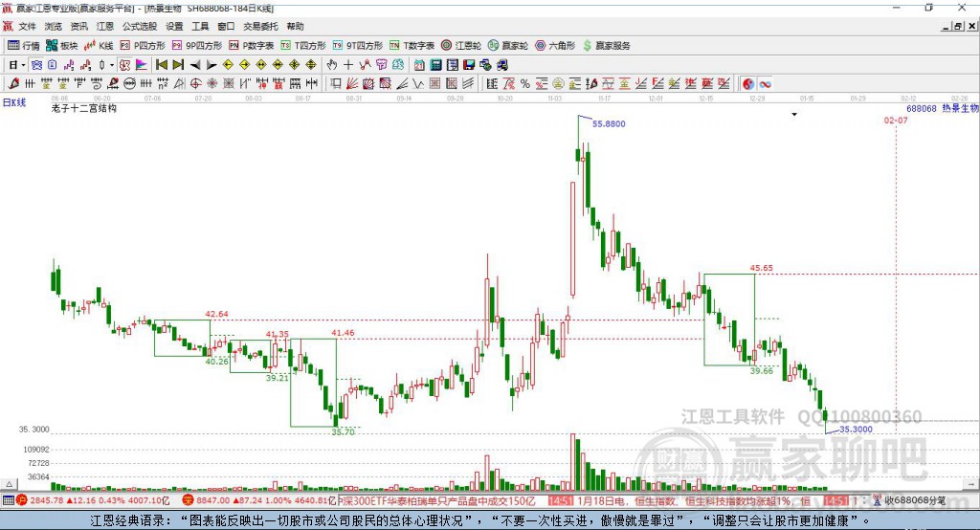Select the crosshair cursor tool
This screenshot has height=530, width=980.
pyautogui.click(x=348, y=64)
